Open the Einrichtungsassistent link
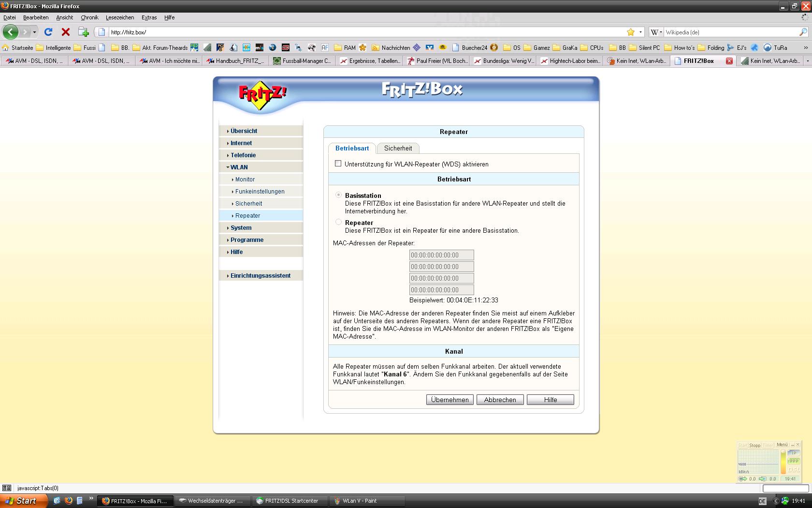 tap(261, 275)
